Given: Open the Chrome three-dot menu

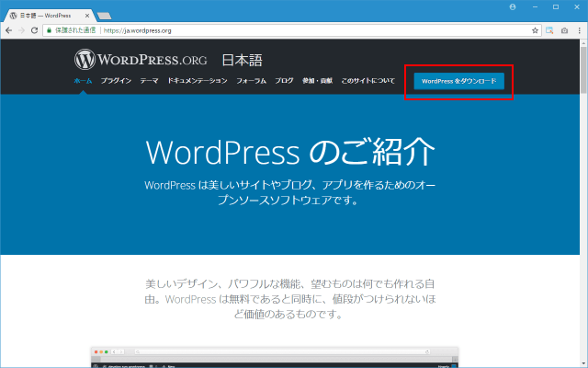Looking at the screenshot, I should coord(579,29).
